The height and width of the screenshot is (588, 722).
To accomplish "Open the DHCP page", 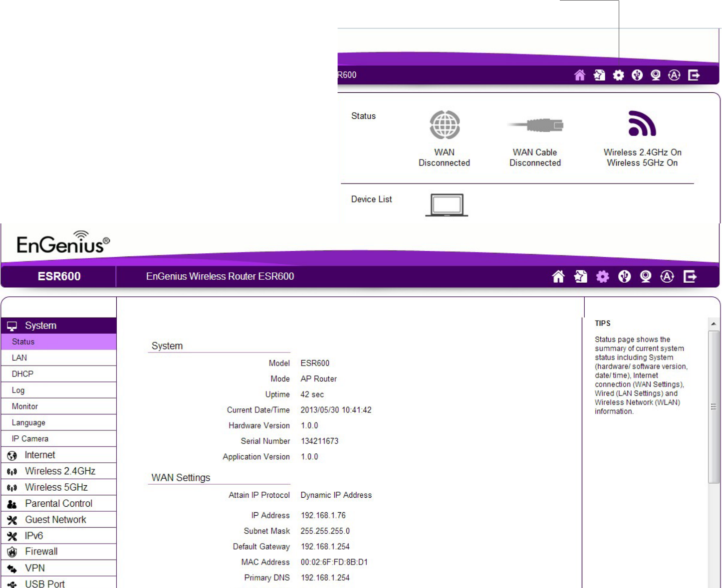I will point(58,374).
